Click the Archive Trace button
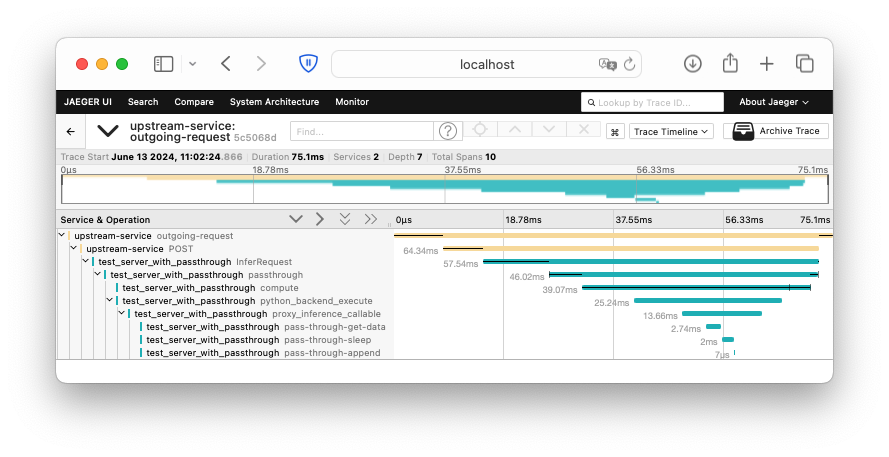Screen dimensions: 889x457 [x=776, y=131]
